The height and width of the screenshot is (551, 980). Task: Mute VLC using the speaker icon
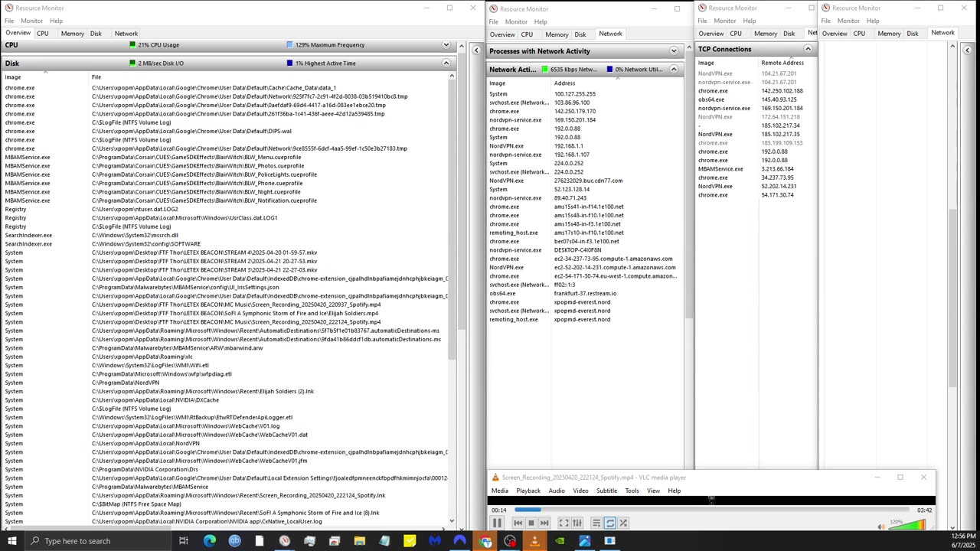point(882,526)
